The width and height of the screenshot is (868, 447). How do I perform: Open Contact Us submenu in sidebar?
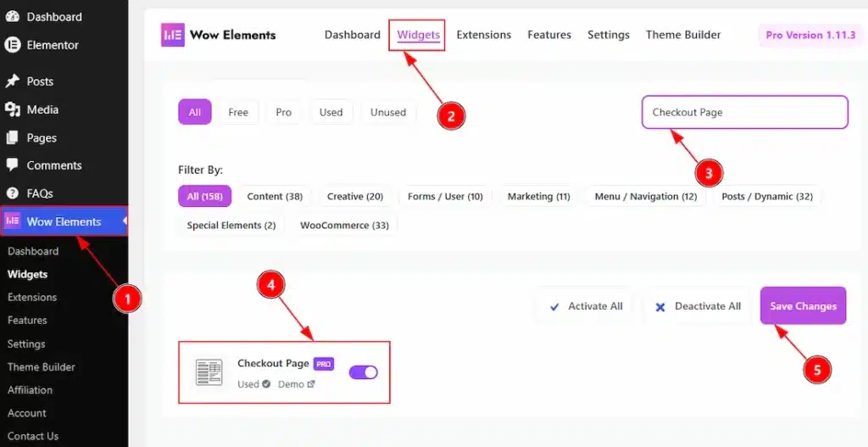point(33,436)
